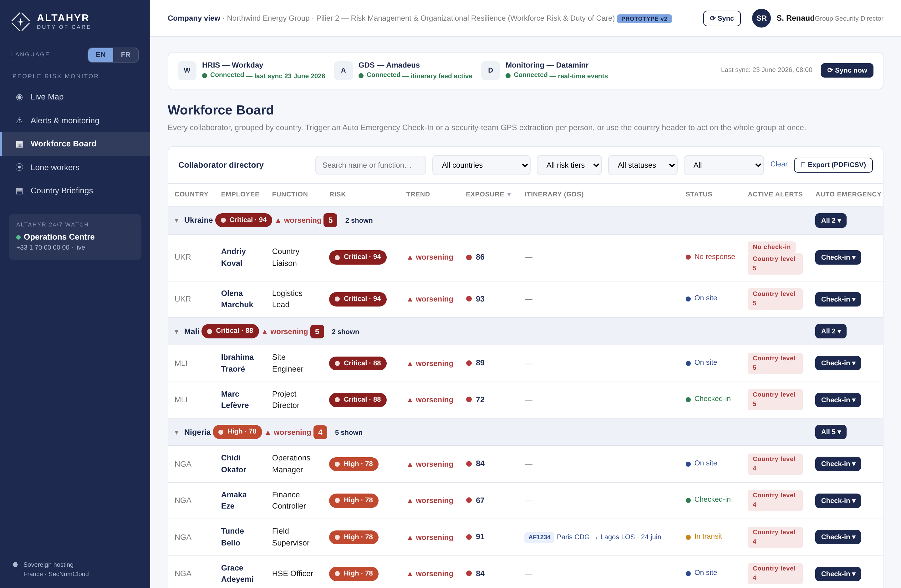Open Lone workers page
Screen dimensions: 901x588
(x=75, y=167)
